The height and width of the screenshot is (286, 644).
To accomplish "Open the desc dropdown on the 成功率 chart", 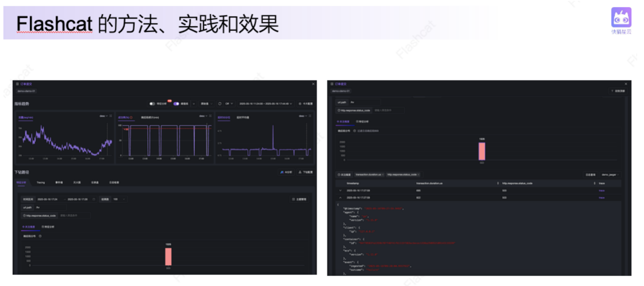I will [x=203, y=116].
